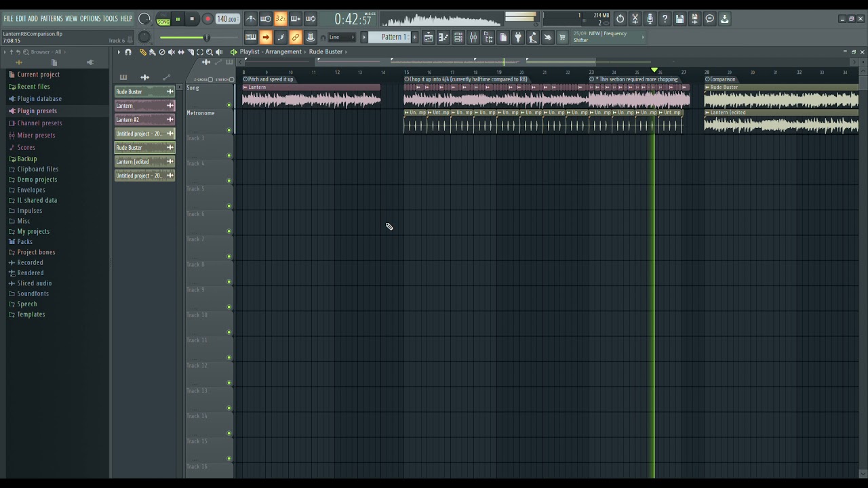Open the Plugin picker plug icon
The width and height of the screenshot is (868, 488).
tap(518, 37)
